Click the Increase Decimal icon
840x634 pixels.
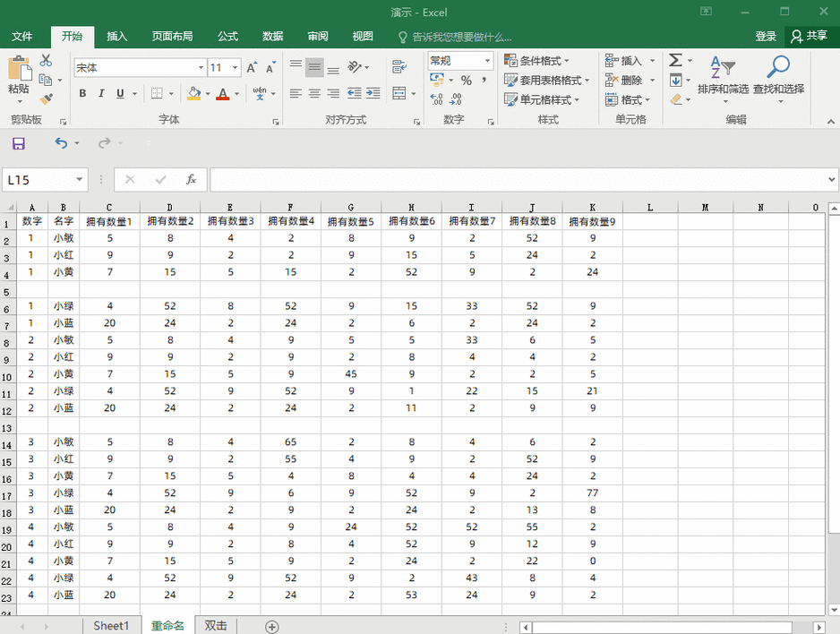[x=436, y=99]
